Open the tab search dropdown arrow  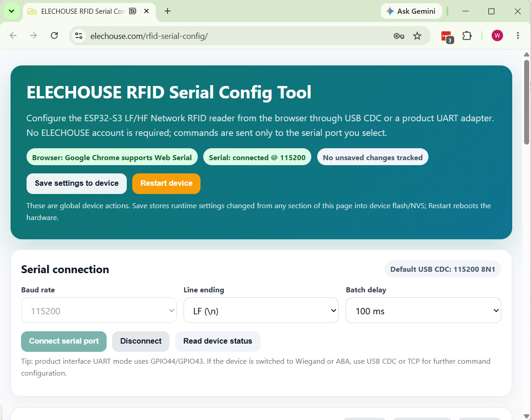point(11,11)
